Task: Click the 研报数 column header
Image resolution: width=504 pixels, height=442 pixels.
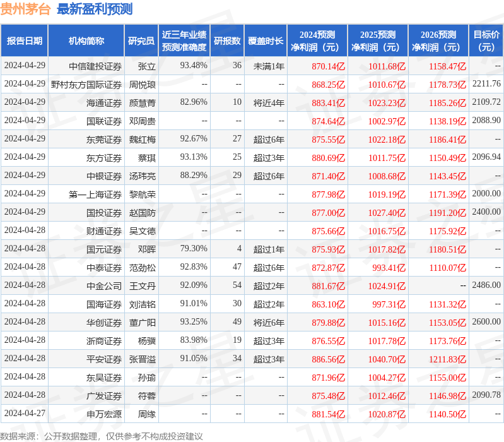Action: (x=227, y=41)
